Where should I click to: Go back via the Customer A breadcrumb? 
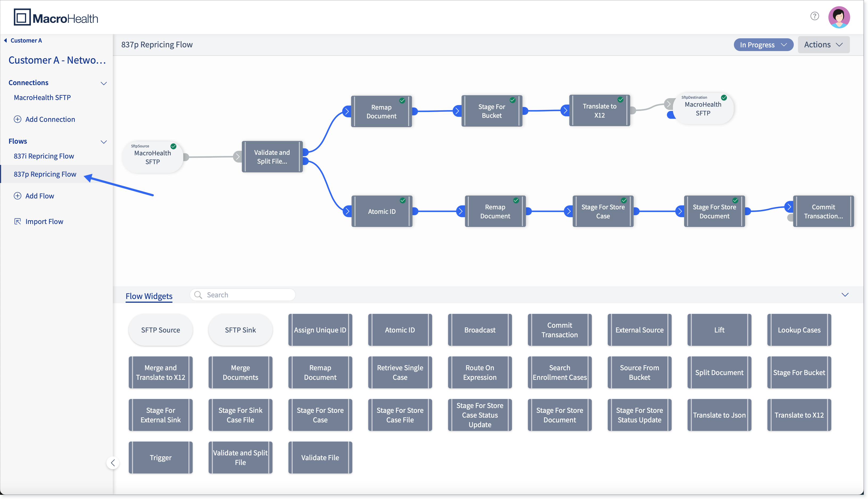(23, 40)
